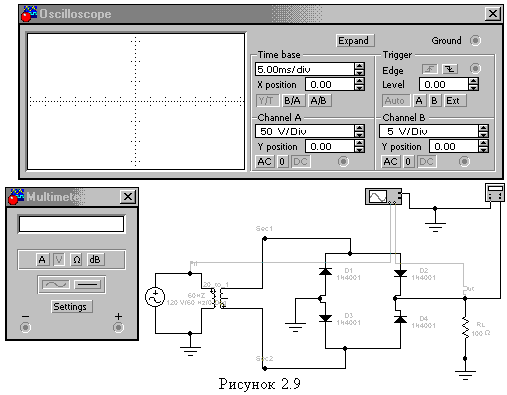
Task: Set Multimeter to ohmmeter mode
Action: coord(77,260)
